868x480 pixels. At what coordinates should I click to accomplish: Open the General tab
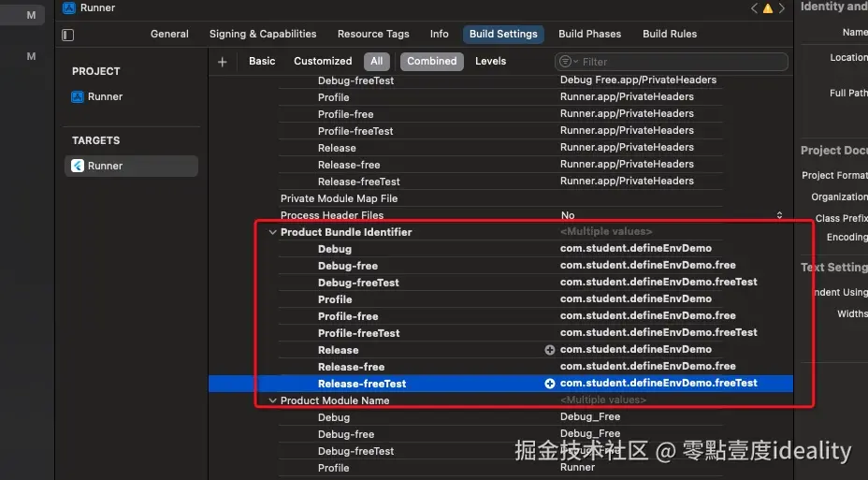(x=169, y=34)
